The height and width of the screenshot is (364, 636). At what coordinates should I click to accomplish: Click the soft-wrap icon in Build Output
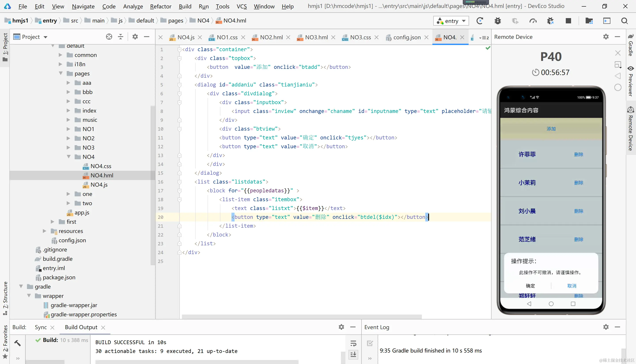tap(353, 343)
